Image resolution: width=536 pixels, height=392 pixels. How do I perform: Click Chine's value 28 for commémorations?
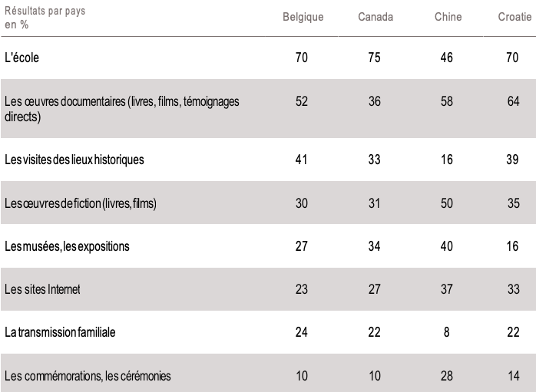[x=447, y=376]
